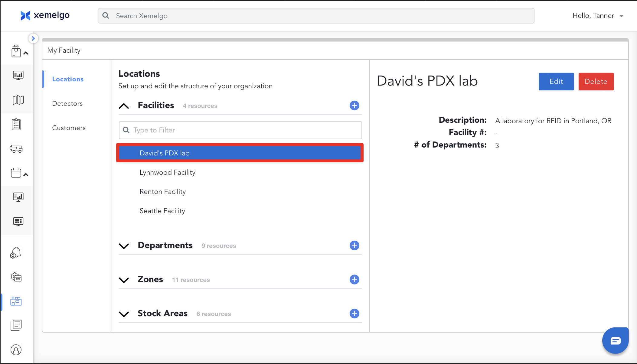The height and width of the screenshot is (364, 637).
Task: Open the chat support bubble
Action: pyautogui.click(x=615, y=341)
